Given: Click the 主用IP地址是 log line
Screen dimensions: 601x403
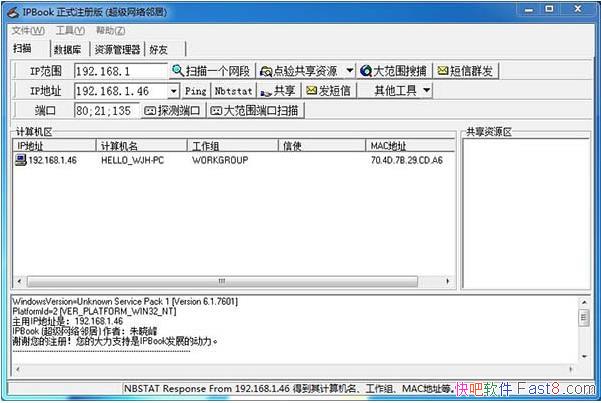Looking at the screenshot, I should tap(68, 321).
